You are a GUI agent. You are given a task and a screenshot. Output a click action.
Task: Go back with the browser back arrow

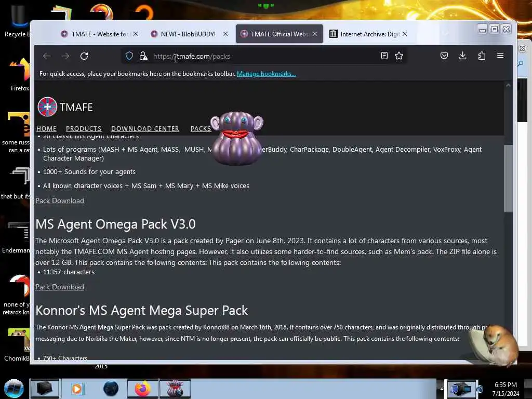(x=47, y=56)
